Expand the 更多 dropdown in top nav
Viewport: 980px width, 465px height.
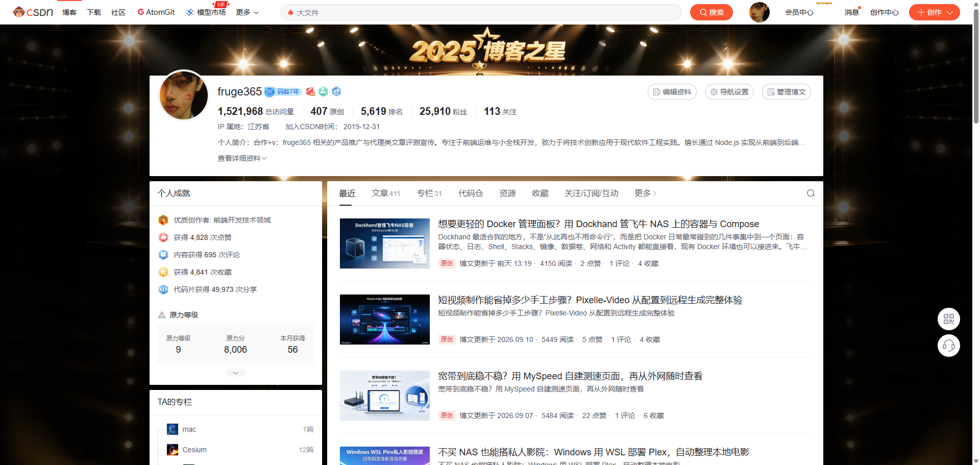pos(248,12)
